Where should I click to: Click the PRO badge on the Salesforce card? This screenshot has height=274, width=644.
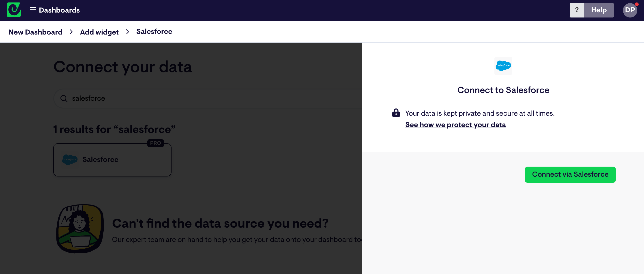click(155, 143)
